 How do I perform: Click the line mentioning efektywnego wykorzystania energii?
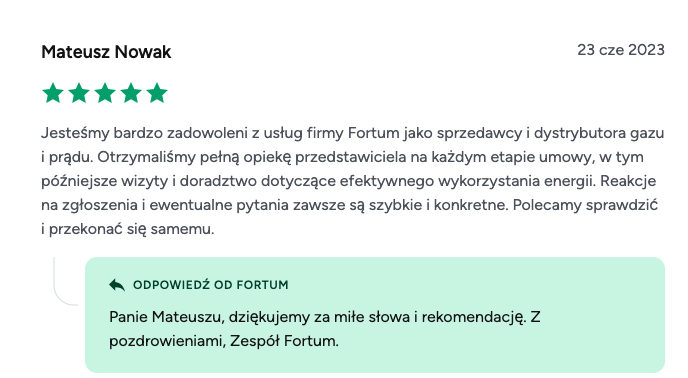(348, 181)
